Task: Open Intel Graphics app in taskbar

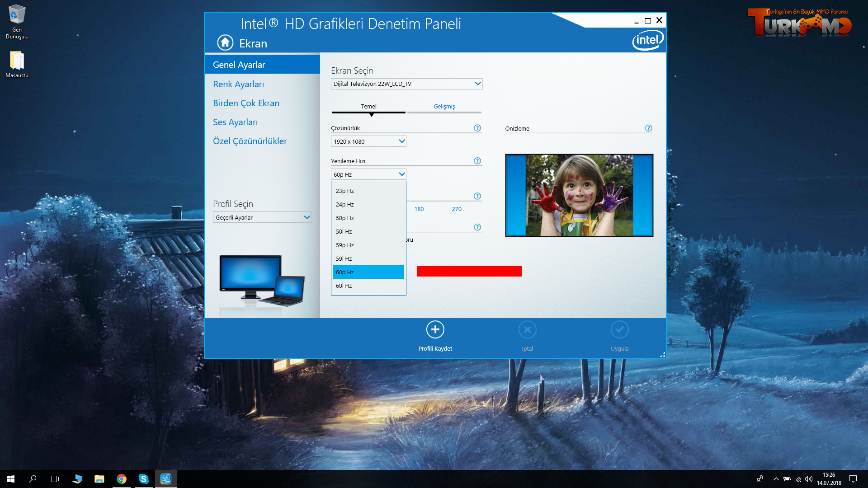Action: (166, 479)
